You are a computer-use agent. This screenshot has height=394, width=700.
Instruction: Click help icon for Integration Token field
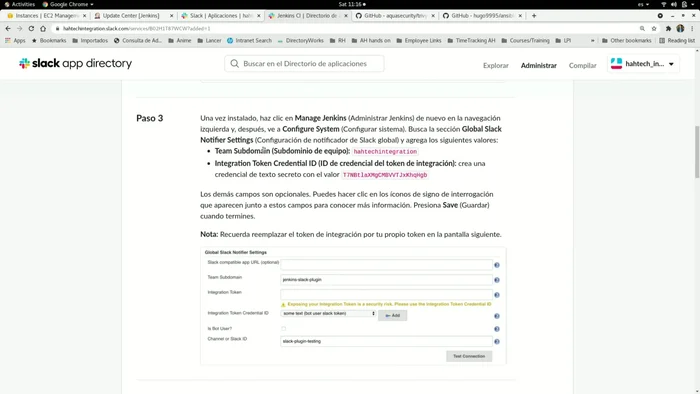tap(496, 295)
